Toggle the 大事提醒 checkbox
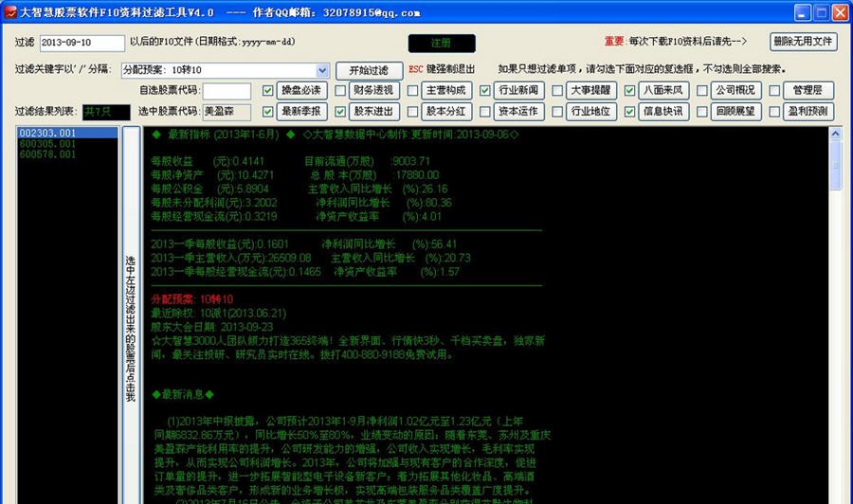This screenshot has height=504, width=853. point(557,90)
